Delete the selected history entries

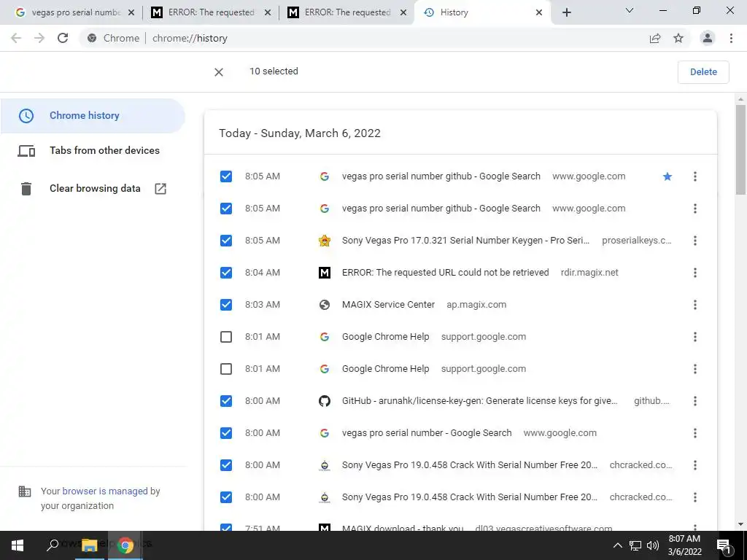click(703, 72)
